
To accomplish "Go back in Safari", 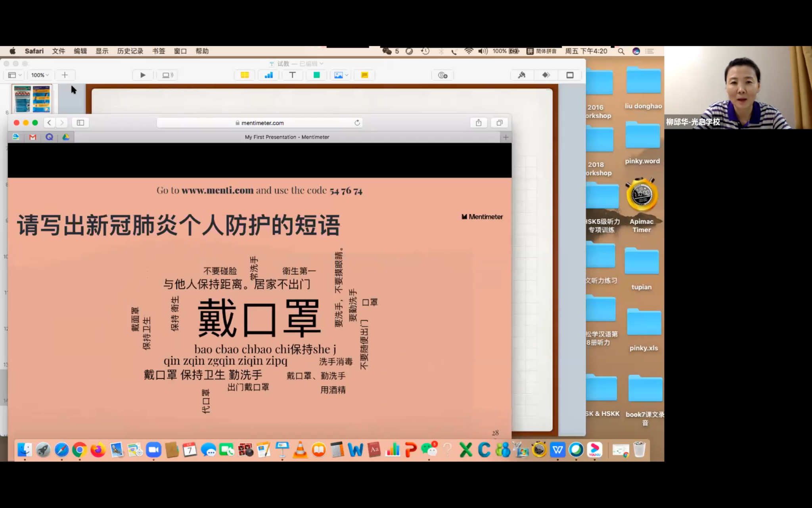I will coord(49,123).
